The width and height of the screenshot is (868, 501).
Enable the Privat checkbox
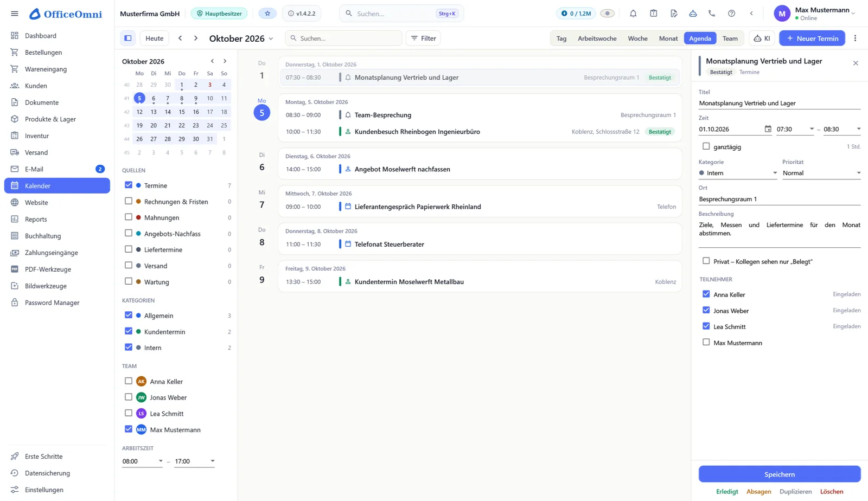pos(706,261)
